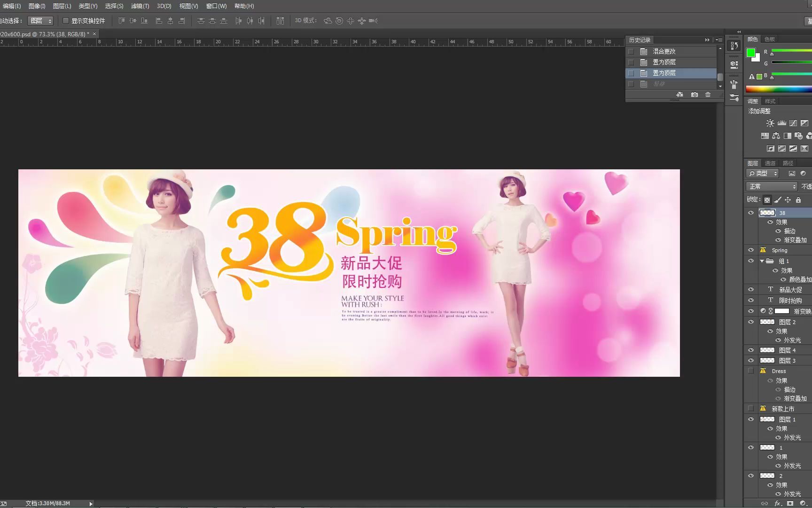Open the Hue/Saturation adjustment icon
Viewport: 812px width, 508px height.
pos(765,135)
